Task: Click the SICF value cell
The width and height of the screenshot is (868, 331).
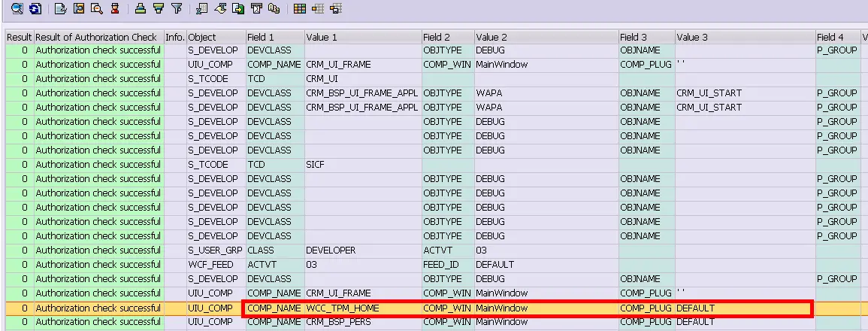Action: [362, 165]
